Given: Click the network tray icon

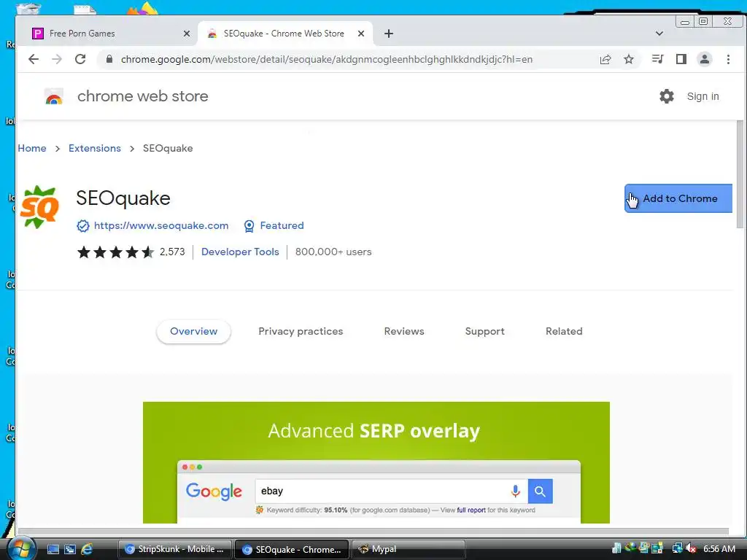Looking at the screenshot, I should point(677,549).
